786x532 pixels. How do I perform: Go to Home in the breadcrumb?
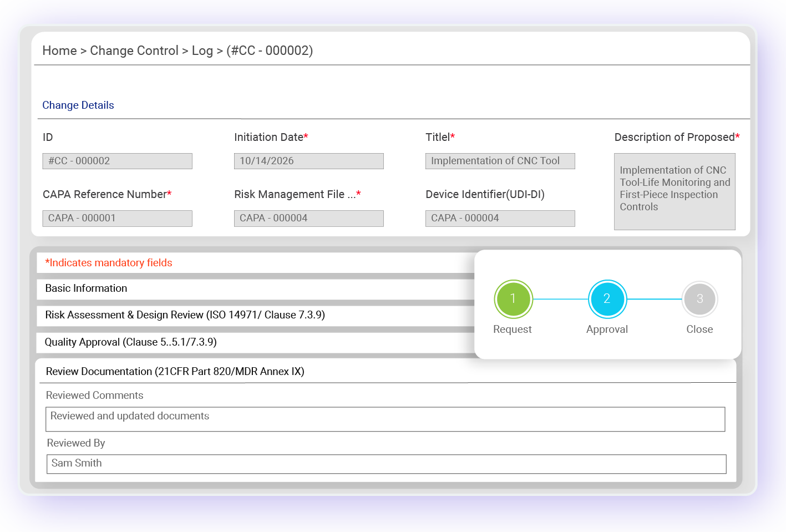click(59, 50)
